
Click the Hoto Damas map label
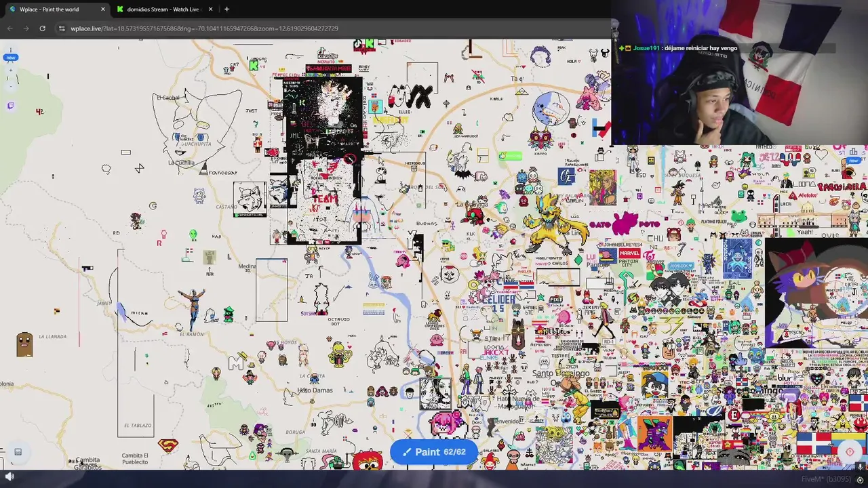tap(315, 390)
